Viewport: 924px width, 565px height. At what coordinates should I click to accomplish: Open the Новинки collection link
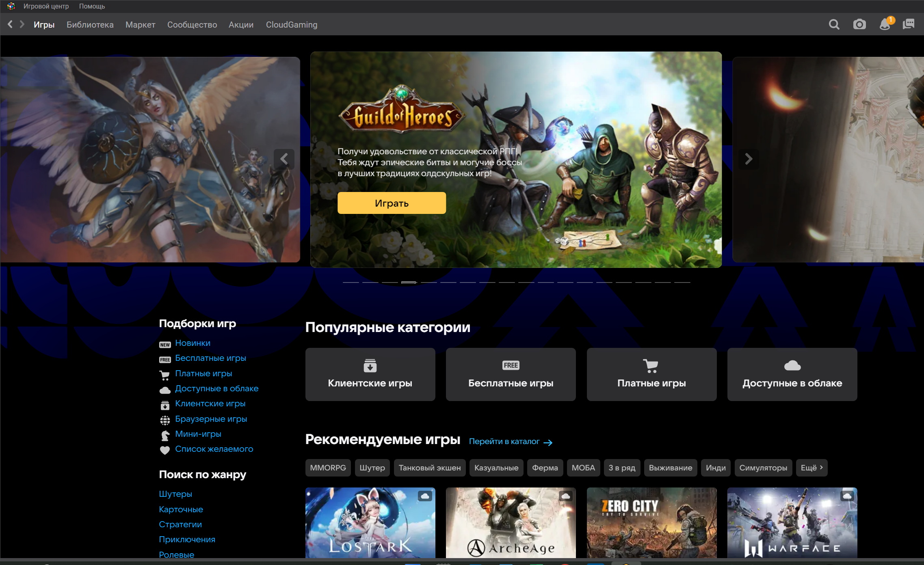pos(193,343)
